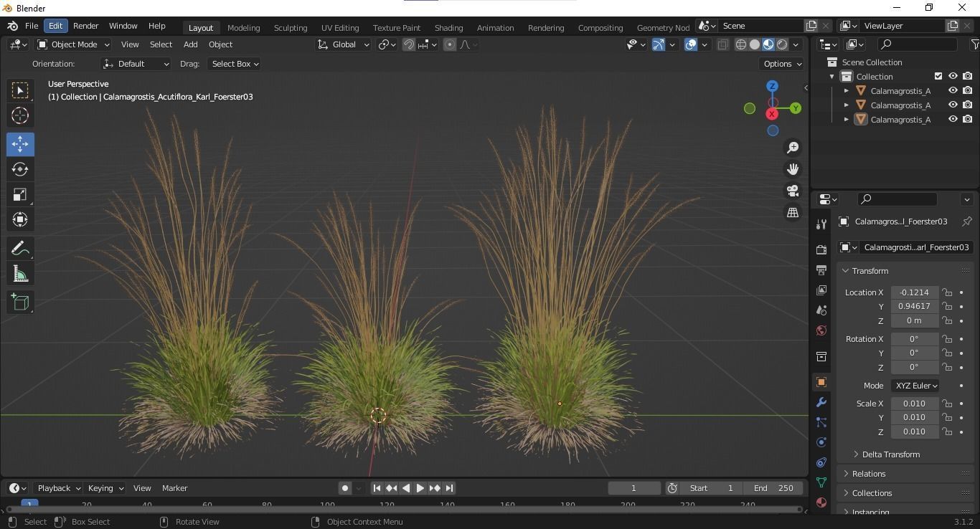Open the viewport Add menu

pos(190,44)
